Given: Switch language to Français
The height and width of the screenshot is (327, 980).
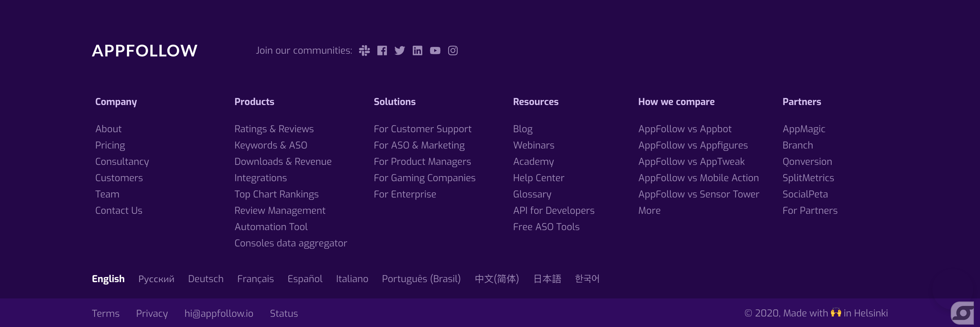Looking at the screenshot, I should point(256,279).
